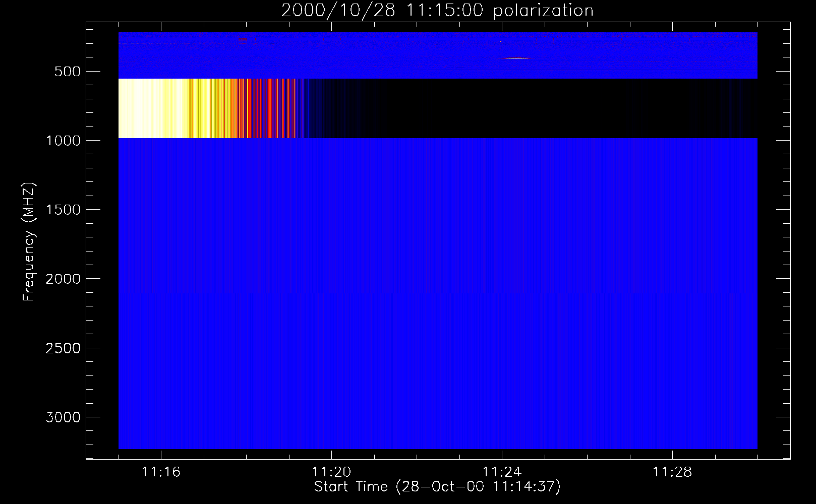Click the 2500 frequency tick label

(63, 348)
